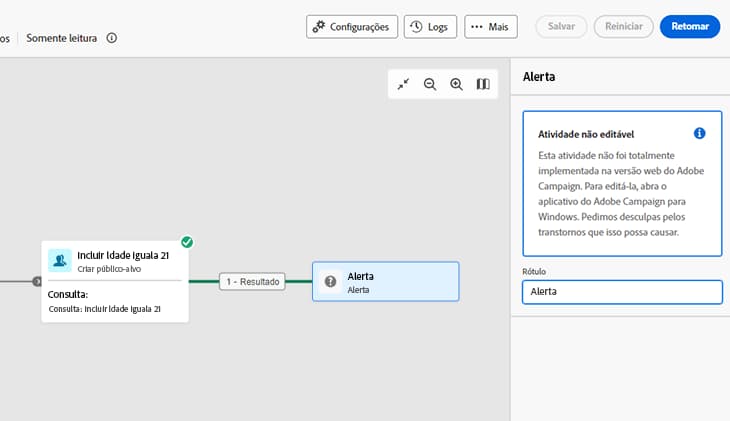The image size is (730, 421).
Task: Click the gear icon inside Configurações button
Action: coord(318,27)
